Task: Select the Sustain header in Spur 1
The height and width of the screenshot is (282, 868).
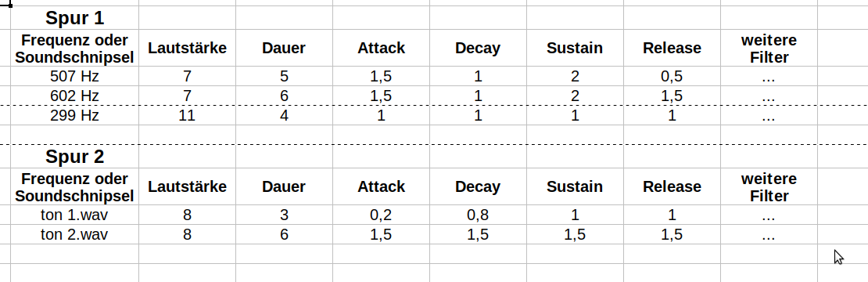Action: (575, 49)
